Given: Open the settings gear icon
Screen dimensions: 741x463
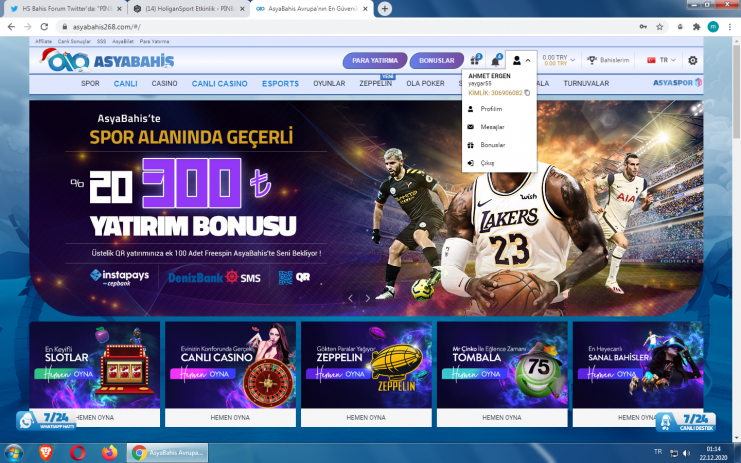Looking at the screenshot, I should point(693,60).
